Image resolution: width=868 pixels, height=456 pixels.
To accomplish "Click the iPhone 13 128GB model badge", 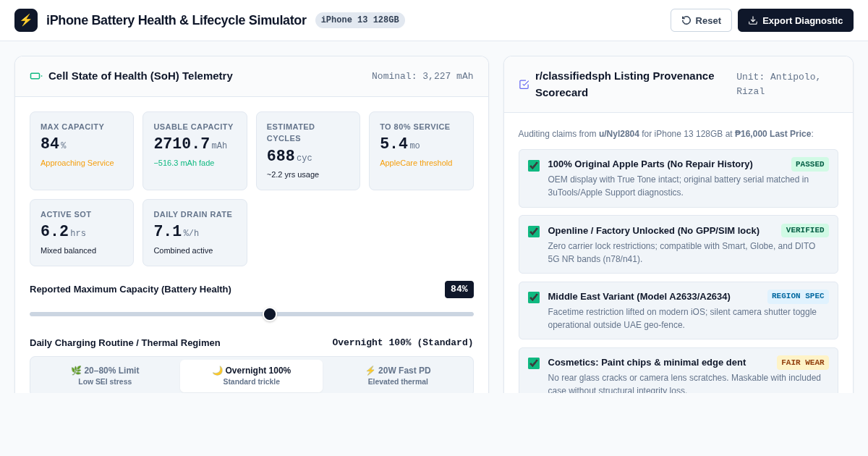I will pos(360,20).
